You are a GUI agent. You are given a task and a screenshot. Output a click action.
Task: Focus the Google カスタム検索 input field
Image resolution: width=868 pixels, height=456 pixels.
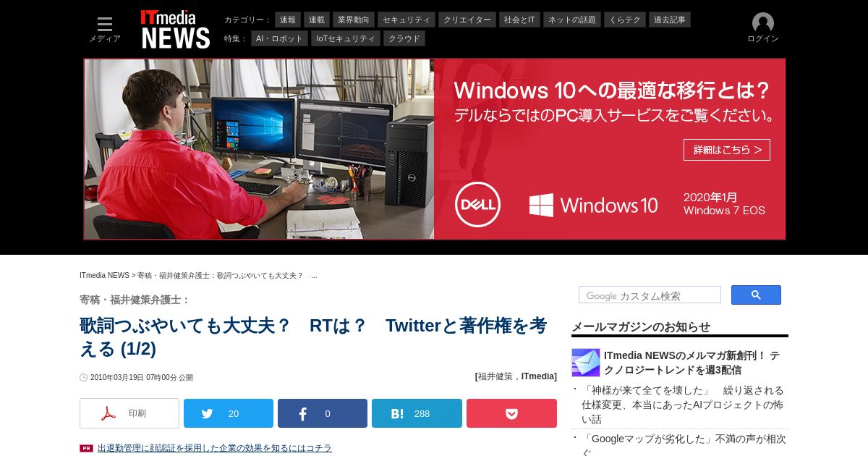pyautogui.click(x=650, y=295)
